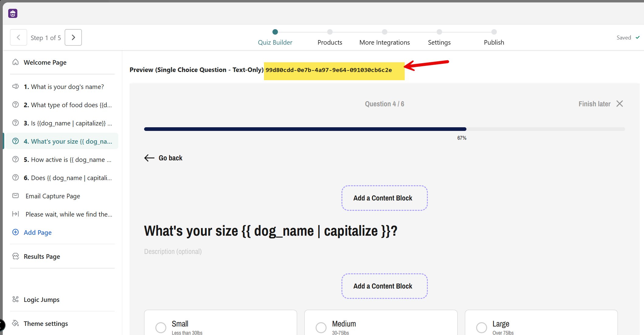This screenshot has height=335, width=644.
Task: Click the Quiz Builder stepper dot
Action: point(275,32)
